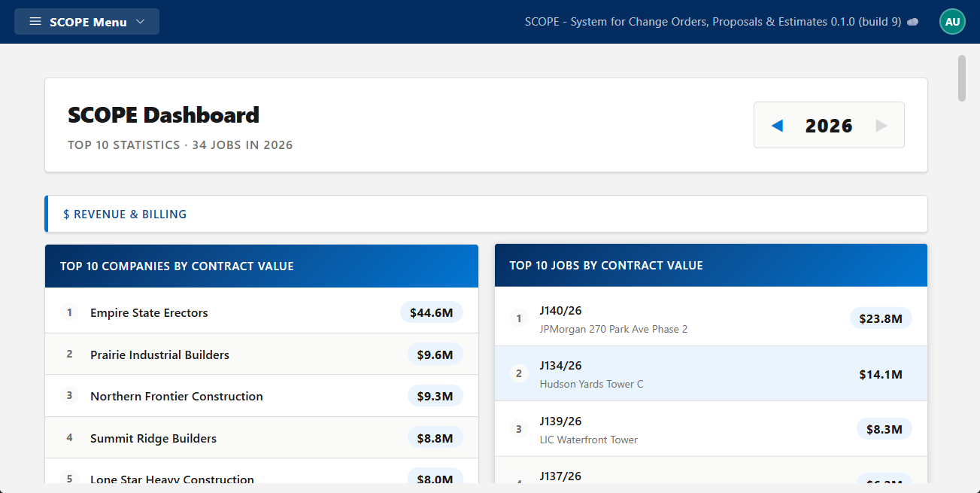Click the $23.8M badge for JPMorgan 270 Park Ave
980x493 pixels.
pos(881,318)
